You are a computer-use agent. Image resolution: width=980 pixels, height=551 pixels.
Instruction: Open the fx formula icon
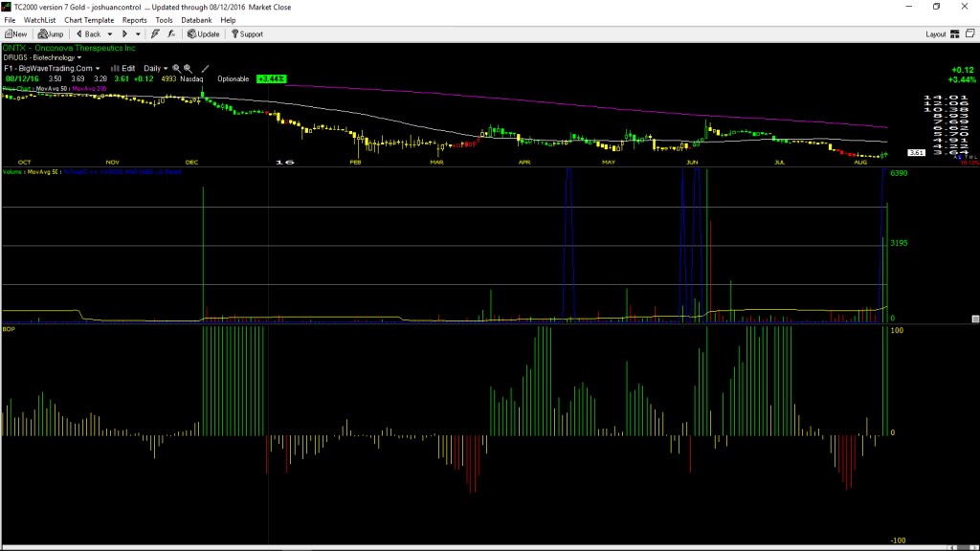click(x=171, y=34)
